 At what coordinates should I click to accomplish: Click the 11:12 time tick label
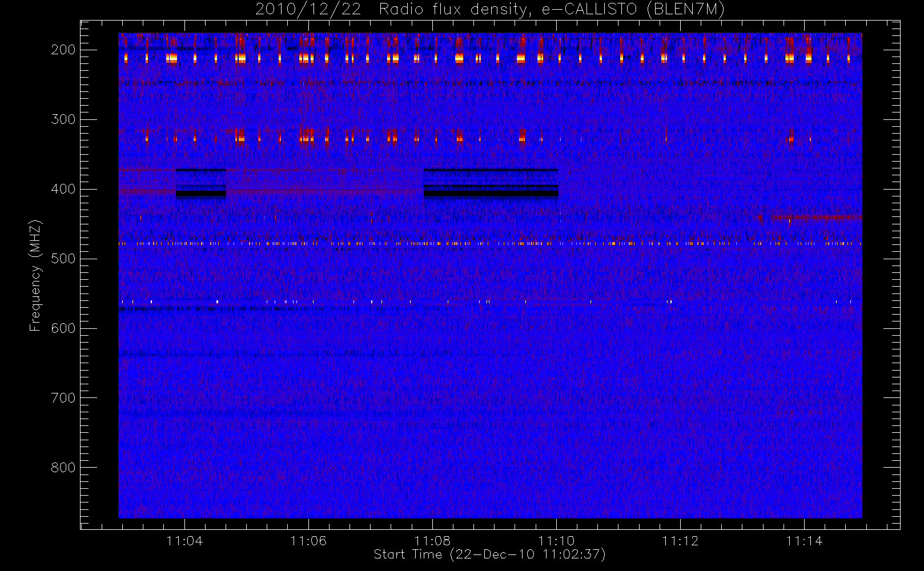[x=680, y=541]
